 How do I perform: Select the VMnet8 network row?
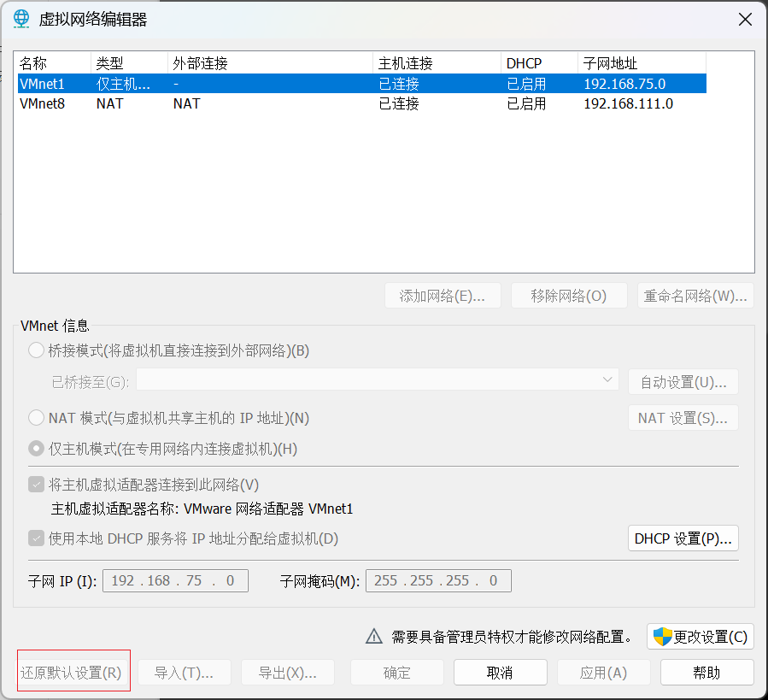[256, 101]
